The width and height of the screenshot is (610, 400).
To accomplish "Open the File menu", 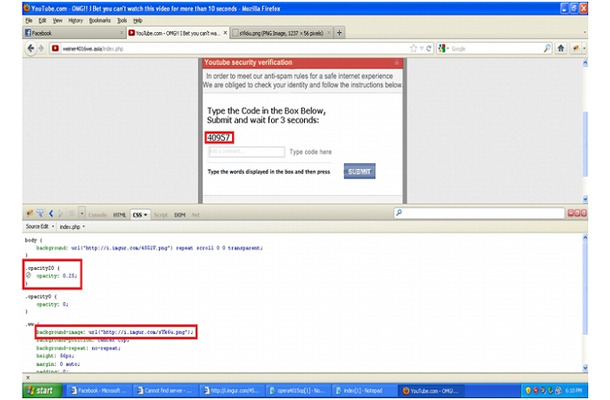I will [x=29, y=20].
